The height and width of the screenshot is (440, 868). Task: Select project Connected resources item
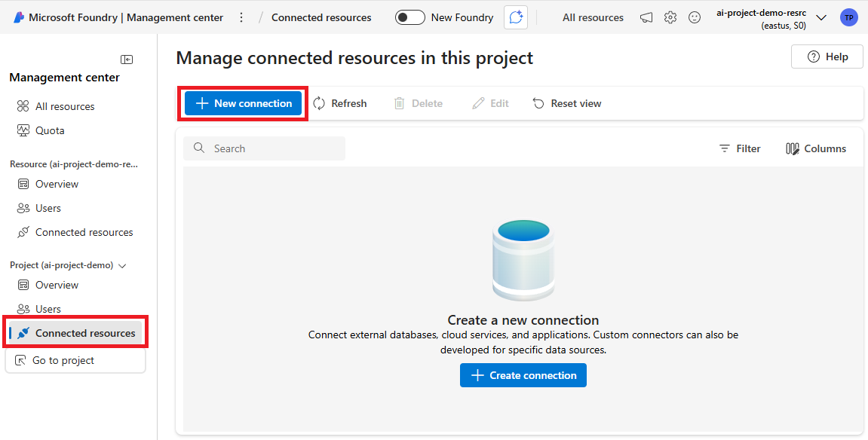(x=76, y=333)
